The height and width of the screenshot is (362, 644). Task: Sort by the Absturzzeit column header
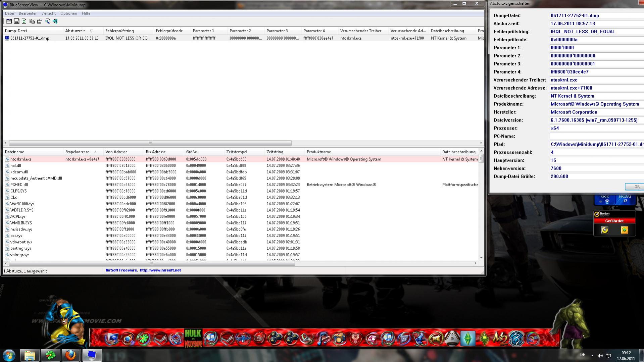tap(83, 31)
